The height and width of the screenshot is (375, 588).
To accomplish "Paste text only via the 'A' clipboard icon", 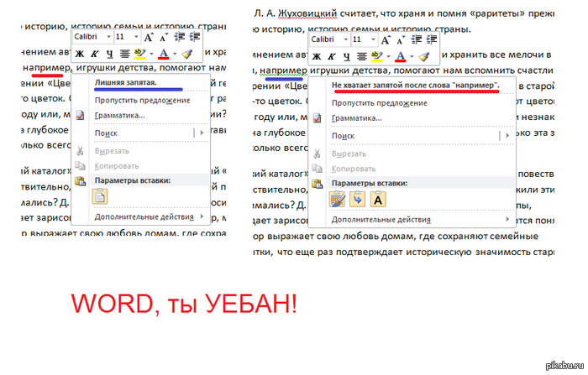I will (378, 199).
